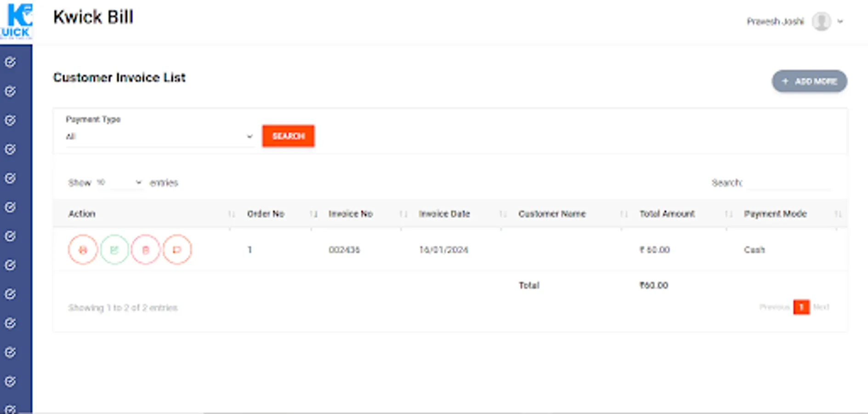Click the topmost sidebar check-circle icon

point(11,62)
